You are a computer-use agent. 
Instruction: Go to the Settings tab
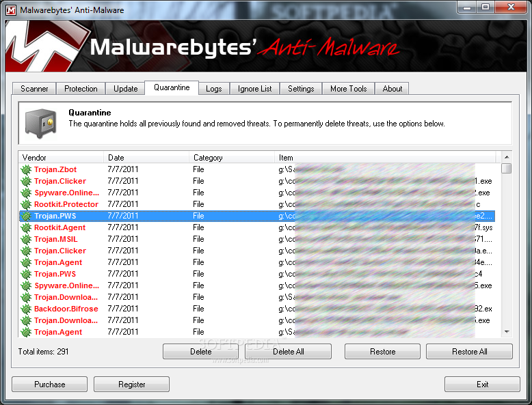301,89
